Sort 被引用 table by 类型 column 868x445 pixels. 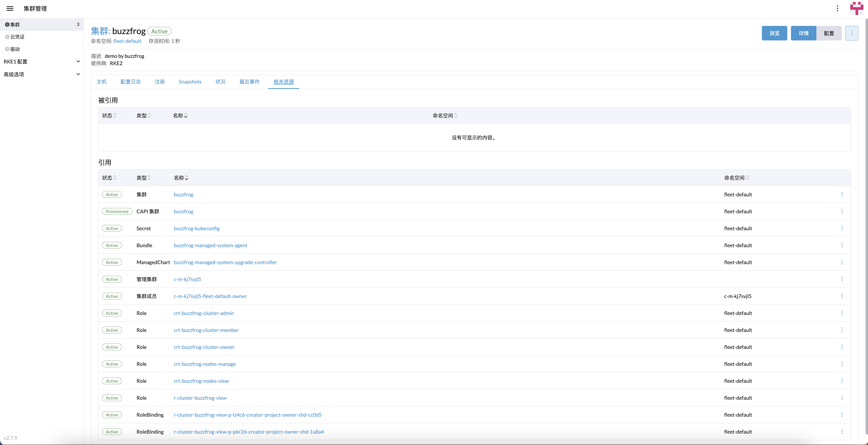pyautogui.click(x=143, y=115)
